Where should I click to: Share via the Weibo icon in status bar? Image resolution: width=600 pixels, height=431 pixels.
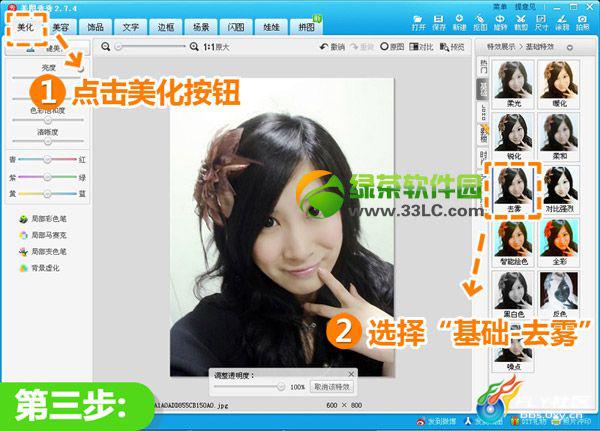[x=421, y=421]
